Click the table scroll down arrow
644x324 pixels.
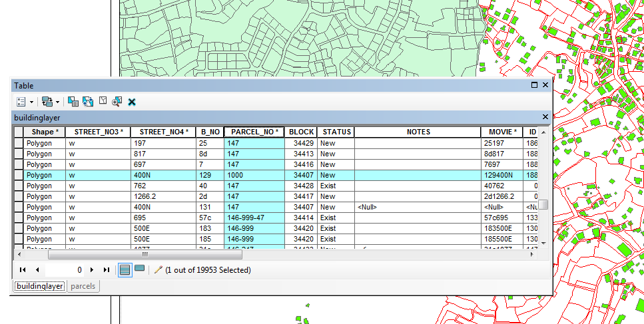point(543,243)
